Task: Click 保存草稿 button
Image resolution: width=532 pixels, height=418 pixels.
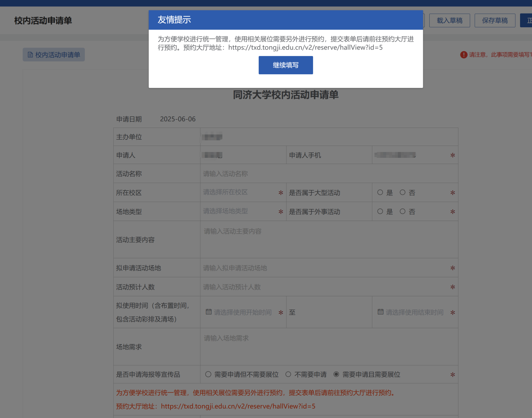Action: pos(495,21)
